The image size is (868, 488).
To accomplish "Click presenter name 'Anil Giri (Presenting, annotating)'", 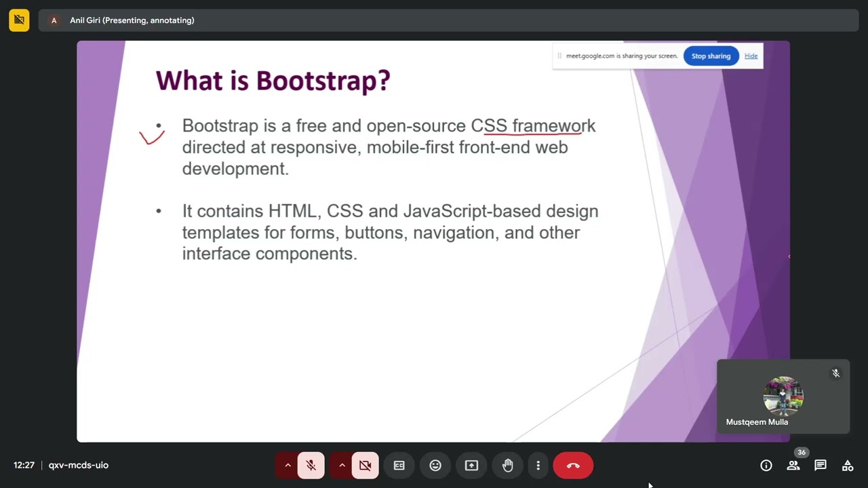I will click(132, 20).
